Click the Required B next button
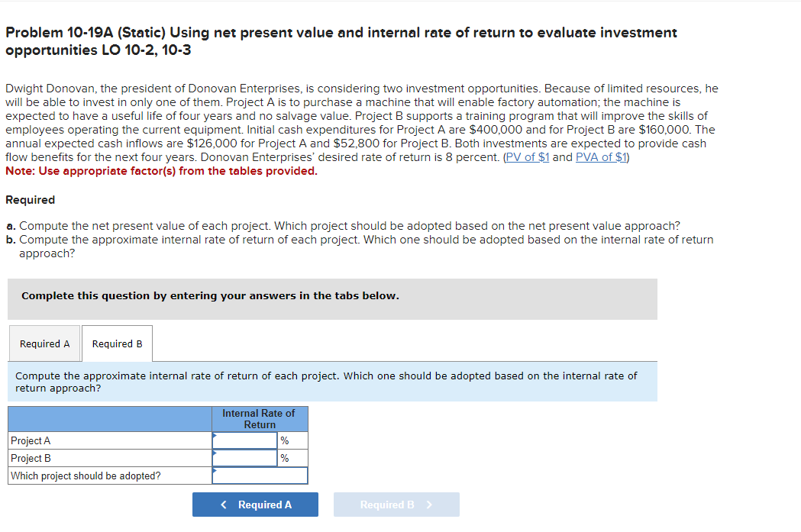 (396, 504)
